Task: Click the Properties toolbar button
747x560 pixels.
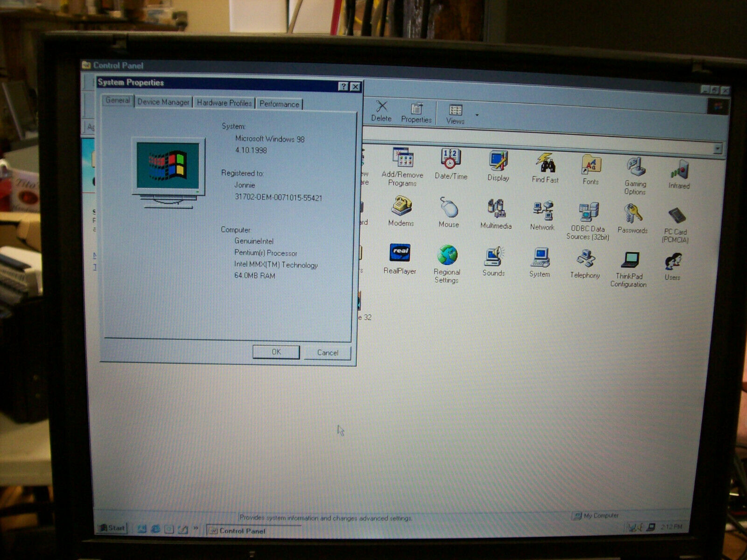Action: [x=416, y=113]
